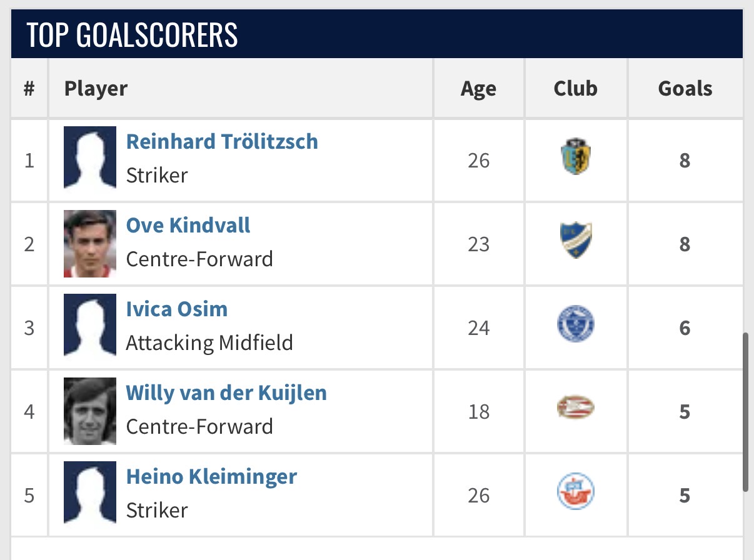Open Willy van der Kuijlen's profile link

(226, 392)
